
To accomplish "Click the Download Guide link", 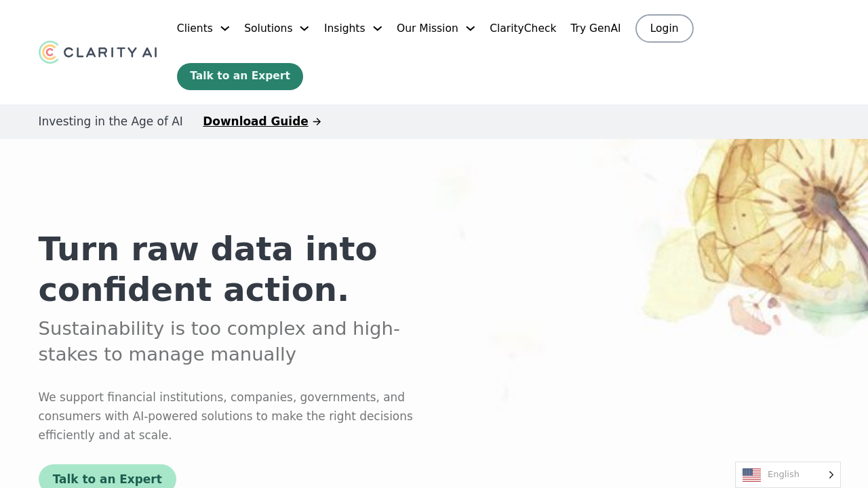I will [x=256, y=121].
